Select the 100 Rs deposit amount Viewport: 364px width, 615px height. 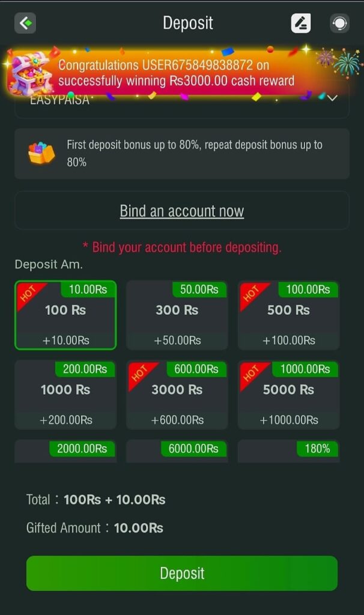click(x=65, y=315)
